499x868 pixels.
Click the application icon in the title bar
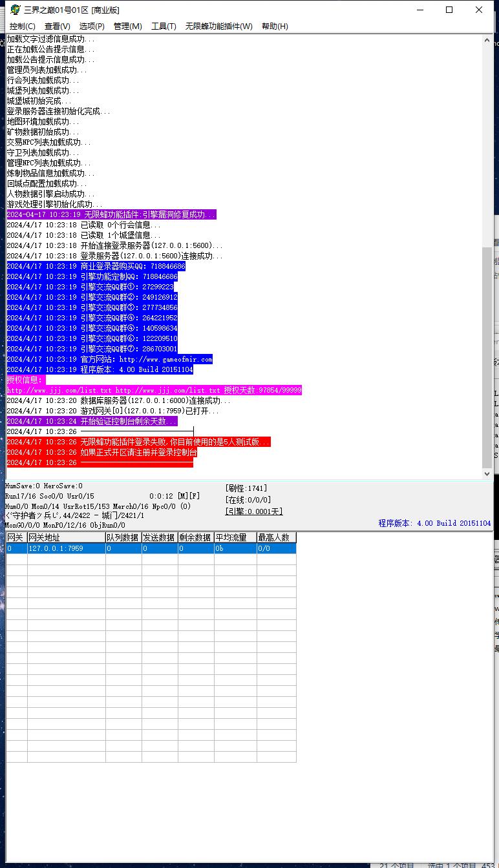point(15,10)
